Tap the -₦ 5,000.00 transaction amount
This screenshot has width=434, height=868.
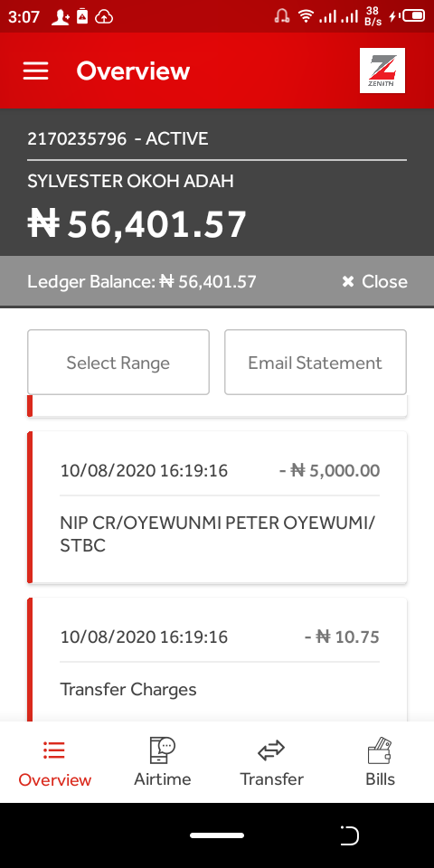[x=329, y=471]
